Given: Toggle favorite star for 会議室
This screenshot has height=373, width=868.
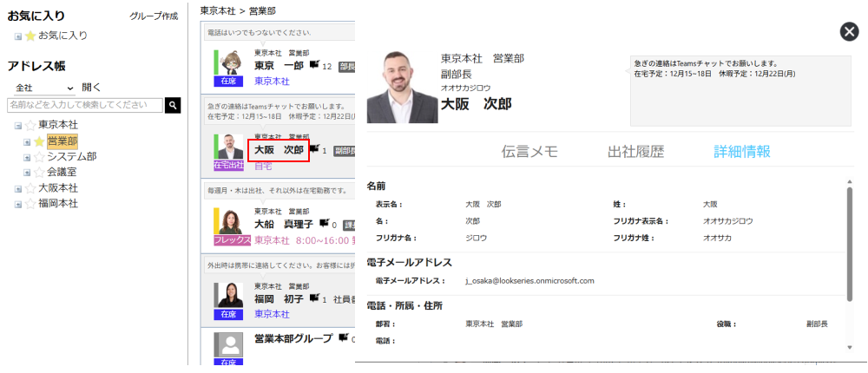Looking at the screenshot, I should click(38, 173).
